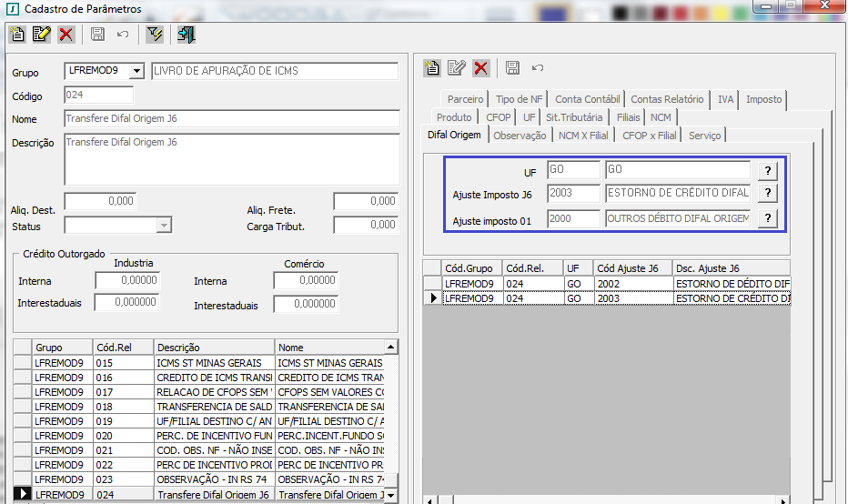The width and height of the screenshot is (848, 504).
Task: Click Undo arrow in right panel toolbar
Action: coord(538,67)
